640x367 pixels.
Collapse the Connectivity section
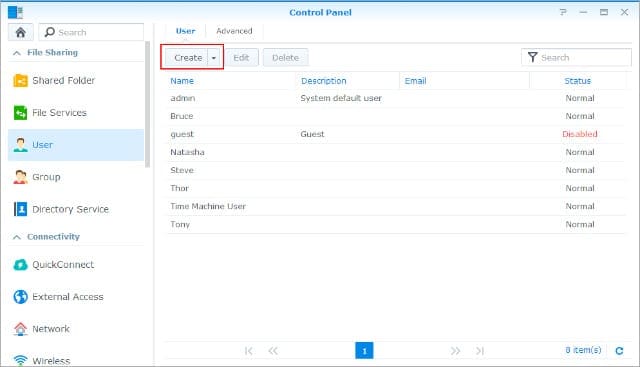click(x=17, y=237)
